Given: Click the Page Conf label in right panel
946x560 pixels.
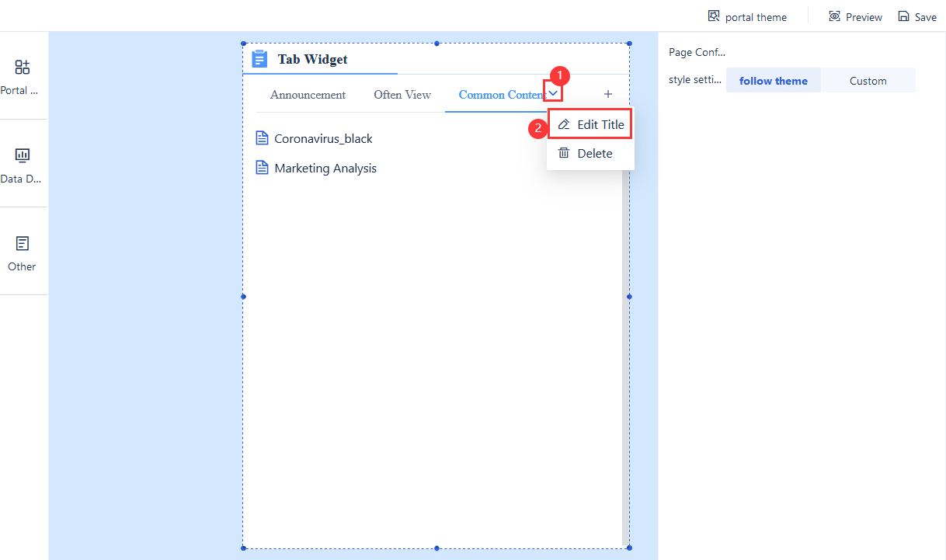Looking at the screenshot, I should (x=697, y=52).
